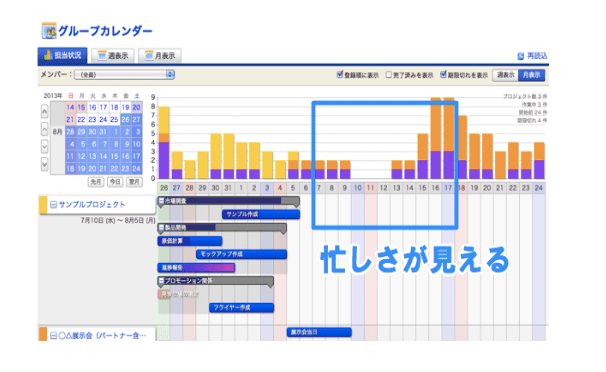Switch to the 月表示 tab
Image resolution: width=606 pixels, height=372 pixels.
[160, 56]
